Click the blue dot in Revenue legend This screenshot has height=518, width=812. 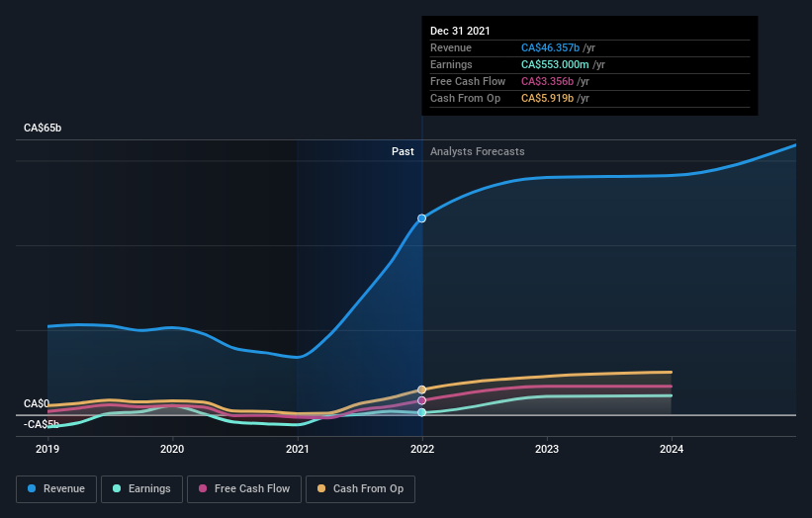32,488
